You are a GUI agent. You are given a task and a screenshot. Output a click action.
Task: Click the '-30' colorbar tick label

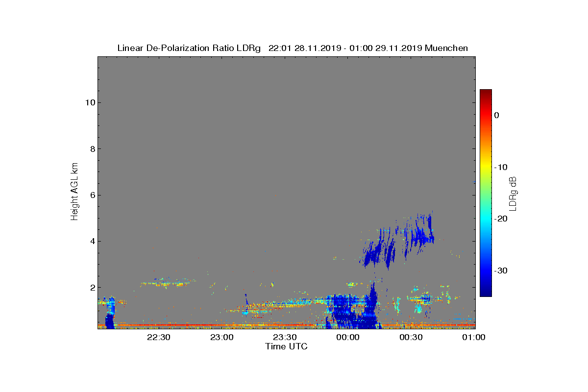coord(501,271)
